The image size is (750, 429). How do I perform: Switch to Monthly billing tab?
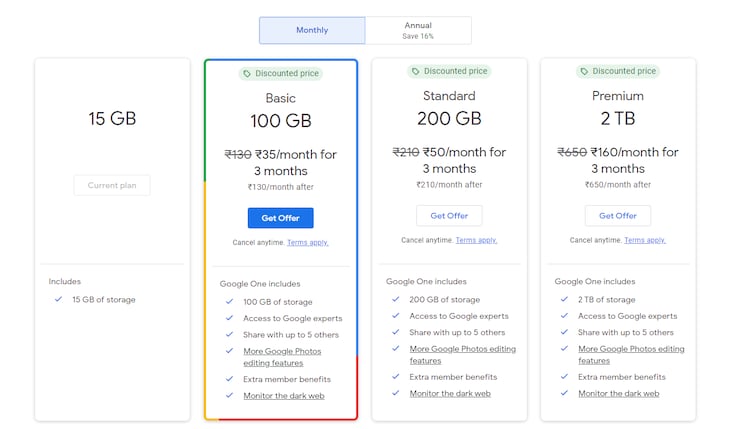[x=312, y=30]
